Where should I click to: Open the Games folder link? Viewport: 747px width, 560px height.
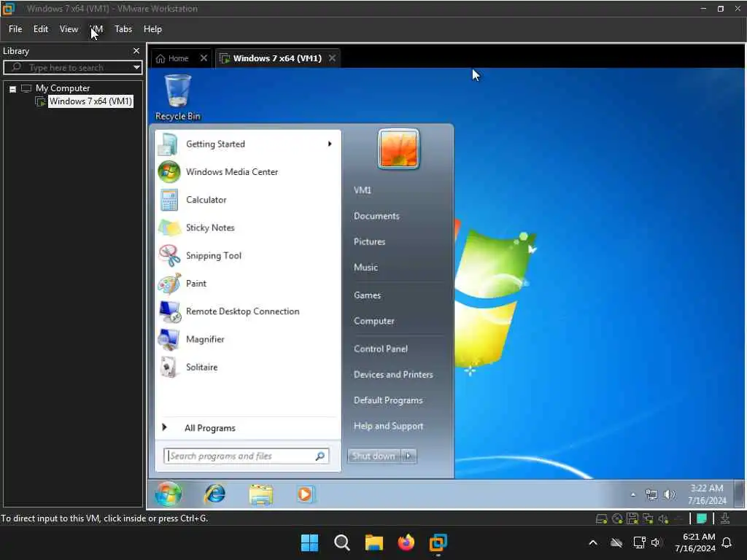pos(368,295)
